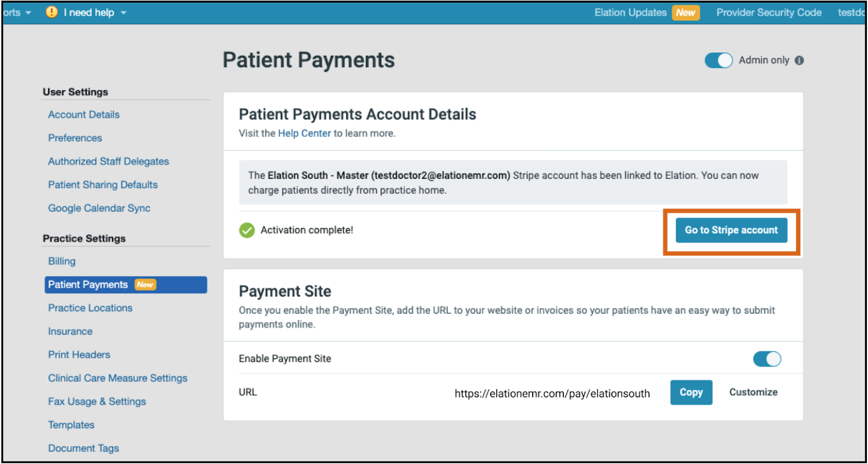Click the yellow warning icon beside I need help

point(51,12)
